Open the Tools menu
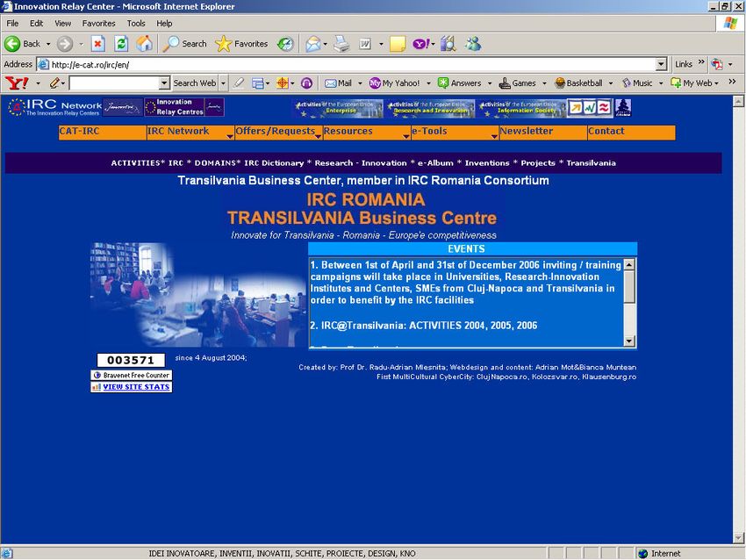This screenshot has height=560, width=746. point(135,24)
